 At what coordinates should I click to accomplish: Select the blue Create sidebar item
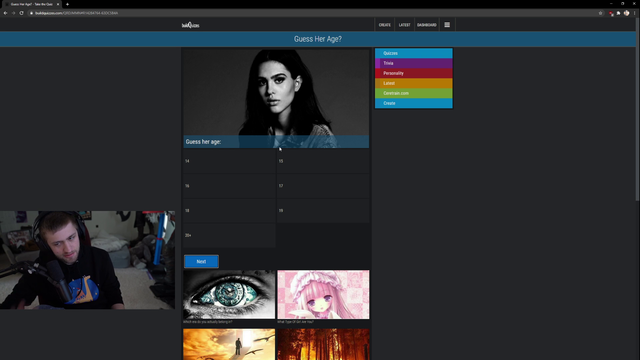point(413,103)
